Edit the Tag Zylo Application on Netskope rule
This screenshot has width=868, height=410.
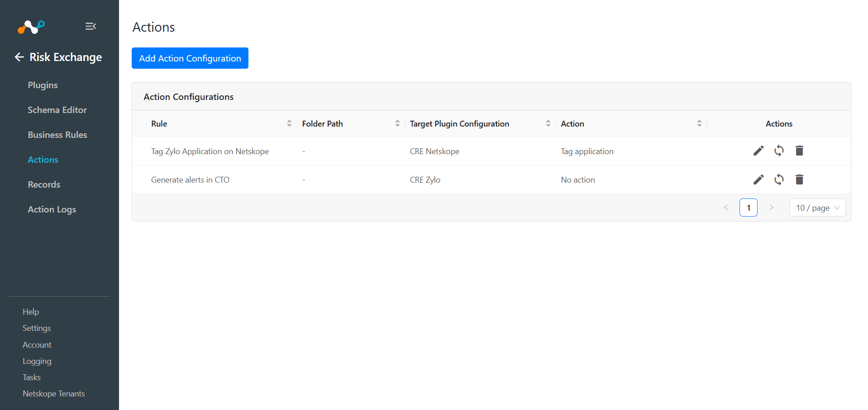758,151
